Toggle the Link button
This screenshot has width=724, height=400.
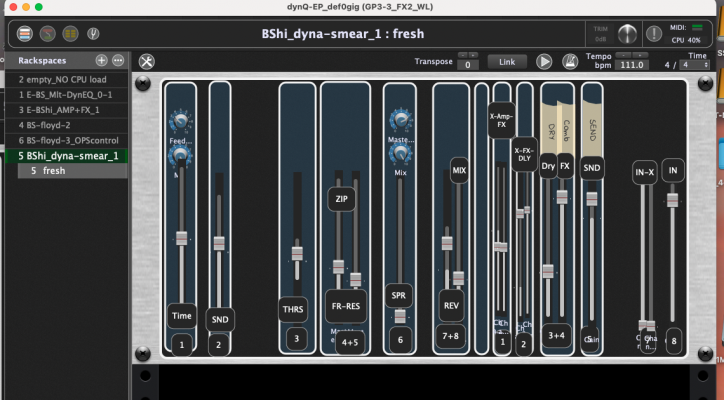507,62
